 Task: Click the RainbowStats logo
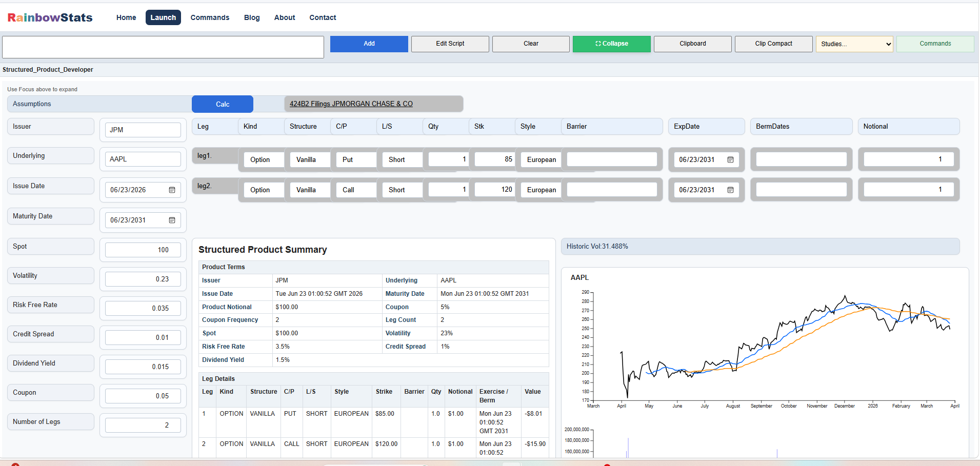[50, 17]
